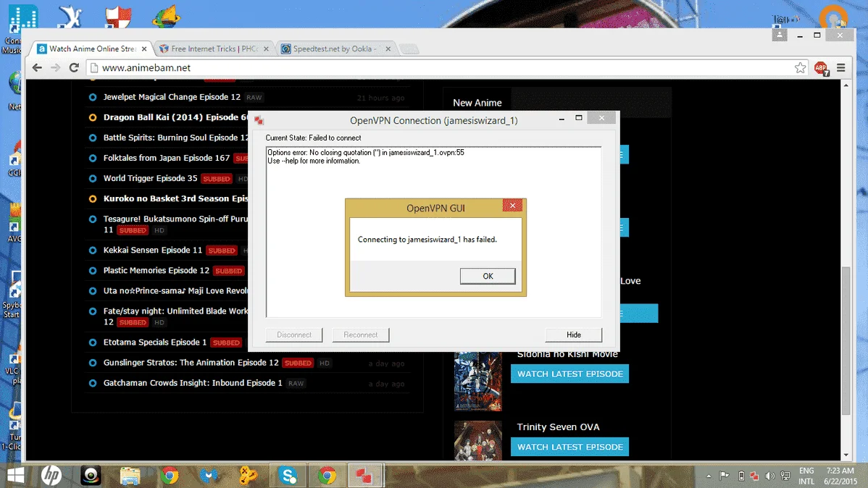Open Gunslinger Stratos: The Animation Episode 12

pyautogui.click(x=191, y=363)
